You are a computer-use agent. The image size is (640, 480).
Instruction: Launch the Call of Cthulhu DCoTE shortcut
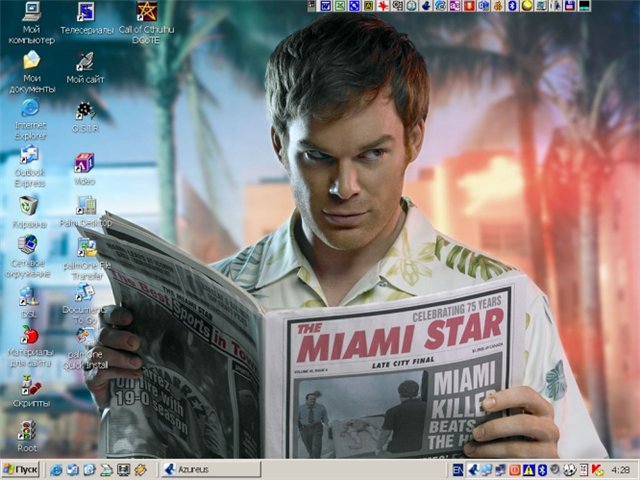point(146,13)
